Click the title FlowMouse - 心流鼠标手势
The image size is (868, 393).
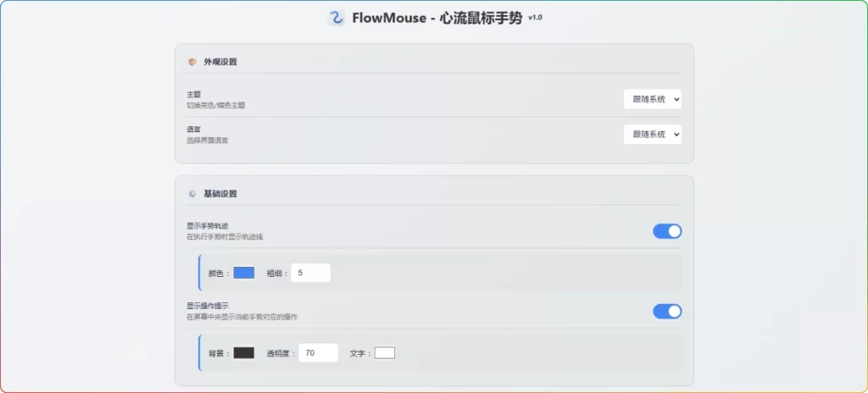coord(437,19)
